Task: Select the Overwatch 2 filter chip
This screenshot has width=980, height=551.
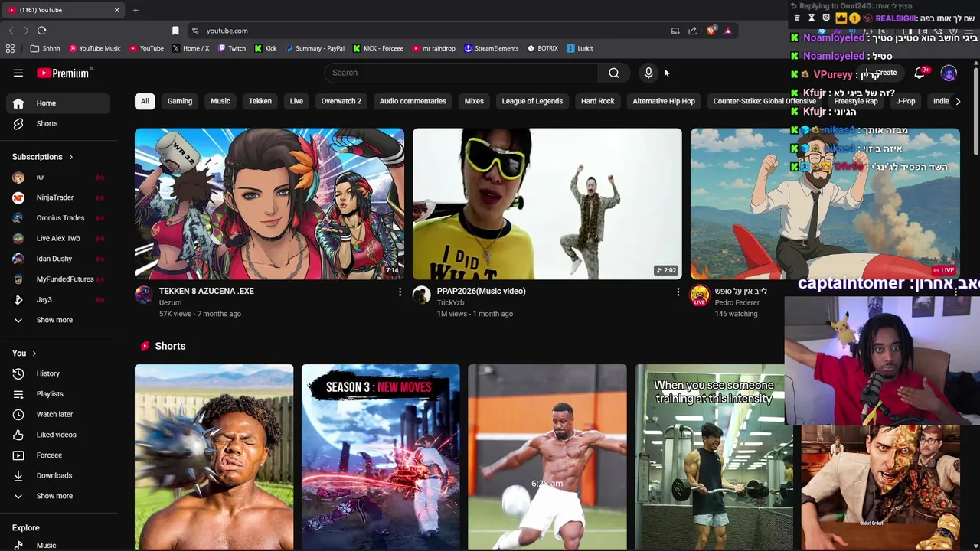Action: (x=341, y=101)
